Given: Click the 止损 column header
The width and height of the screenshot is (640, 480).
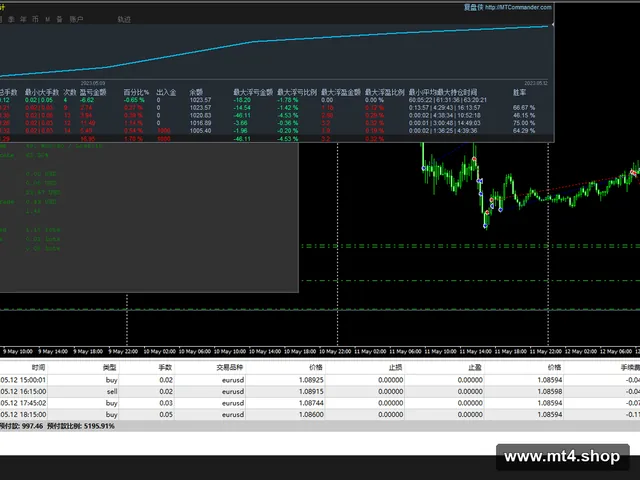Looking at the screenshot, I should (x=396, y=367).
